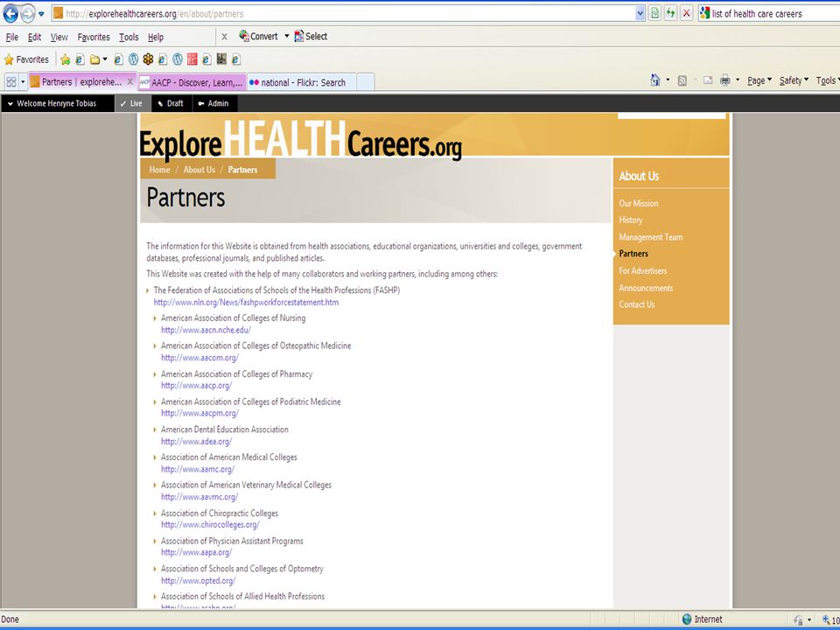Expand the Home button dropdown arrow

(x=668, y=80)
